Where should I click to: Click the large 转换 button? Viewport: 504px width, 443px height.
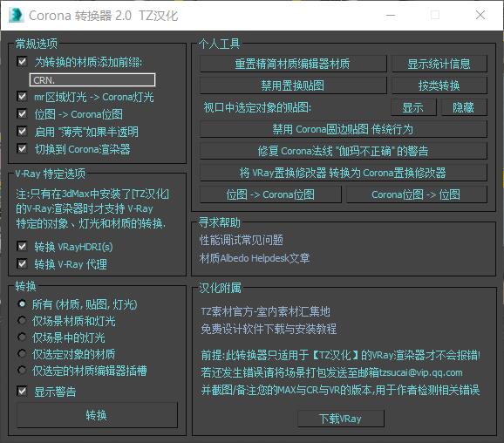tap(97, 415)
